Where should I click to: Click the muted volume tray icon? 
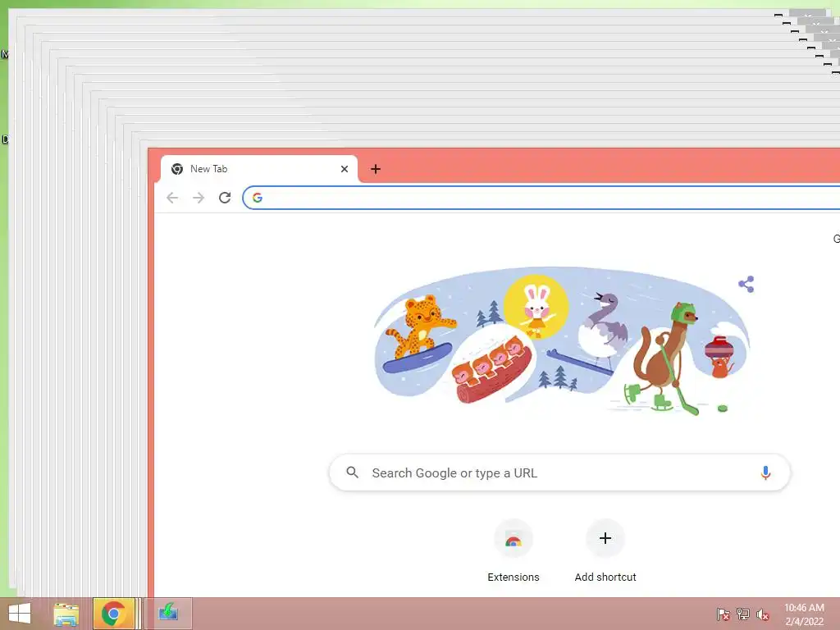763,614
